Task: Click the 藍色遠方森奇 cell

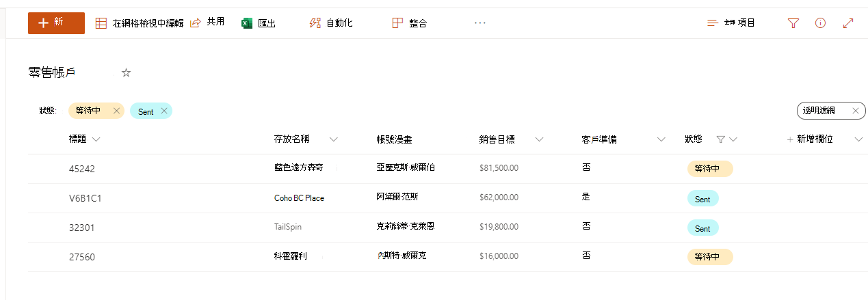Action: pos(298,167)
